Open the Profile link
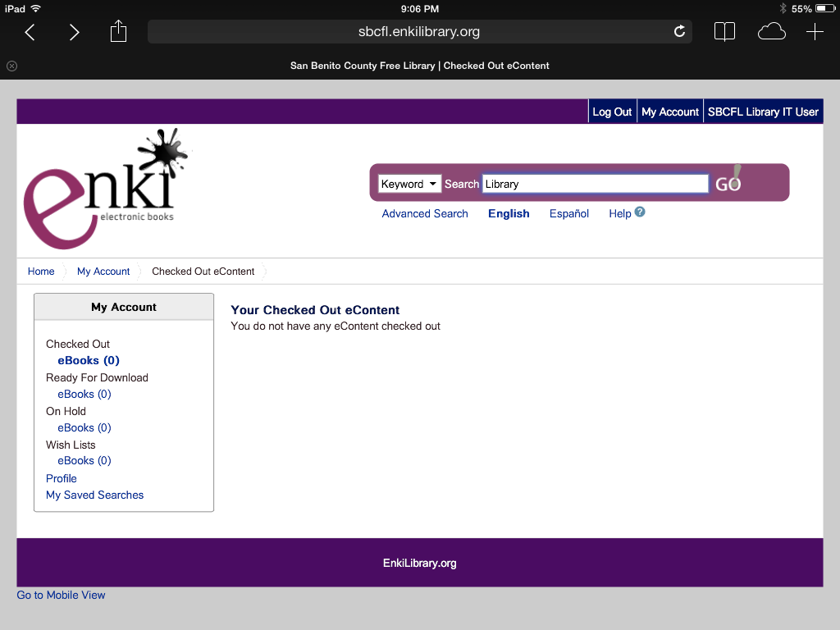Viewport: 840px width, 630px height. coord(61,478)
